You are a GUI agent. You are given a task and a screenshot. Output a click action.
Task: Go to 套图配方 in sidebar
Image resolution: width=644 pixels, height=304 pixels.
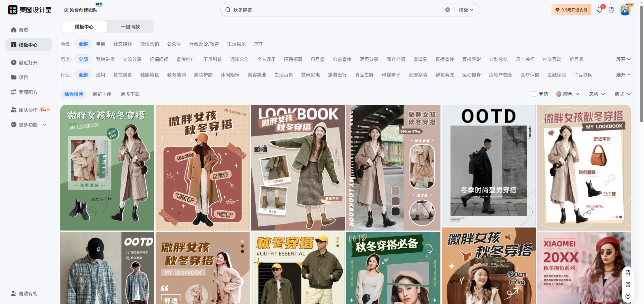click(x=28, y=92)
